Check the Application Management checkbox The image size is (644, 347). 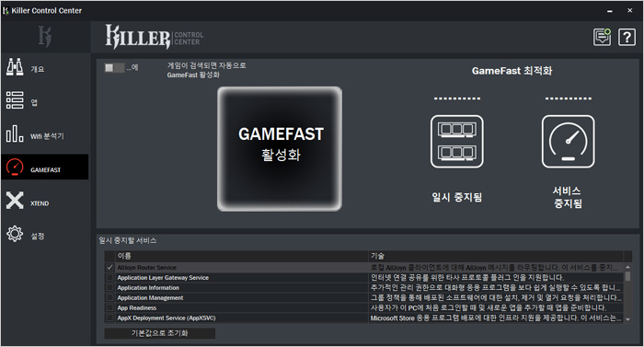point(109,297)
